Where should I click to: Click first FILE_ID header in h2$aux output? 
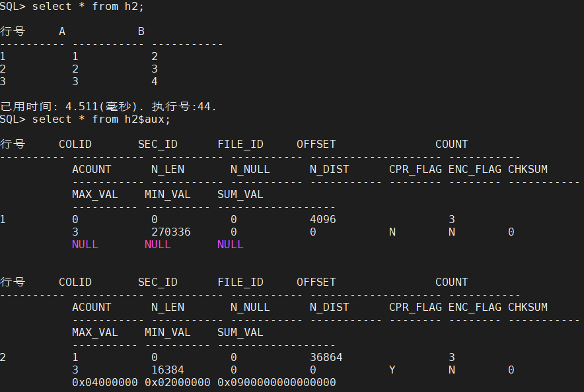(x=240, y=145)
